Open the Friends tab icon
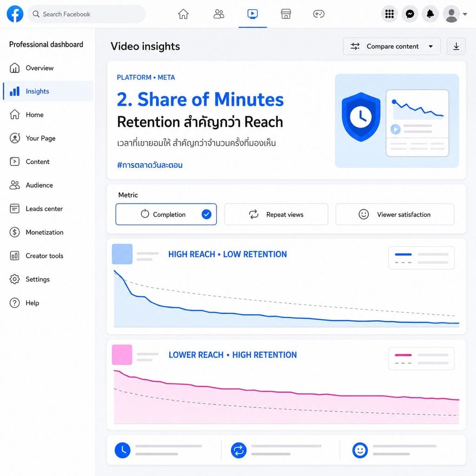 (218, 14)
